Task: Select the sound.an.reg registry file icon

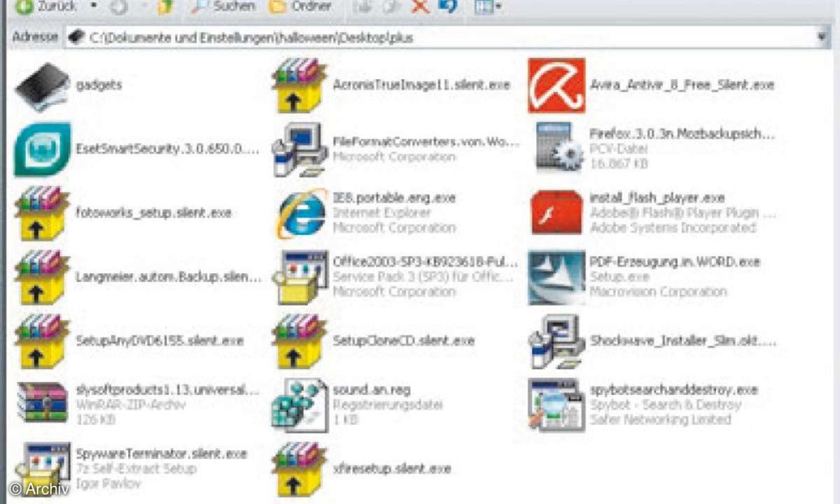Action: click(300, 405)
